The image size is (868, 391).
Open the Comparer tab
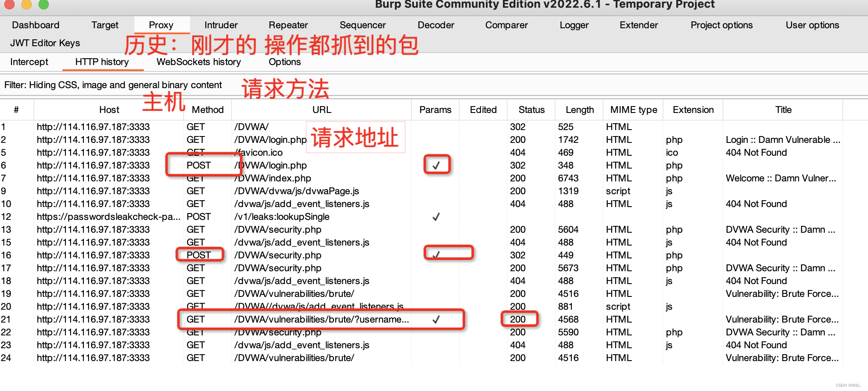[x=506, y=25]
